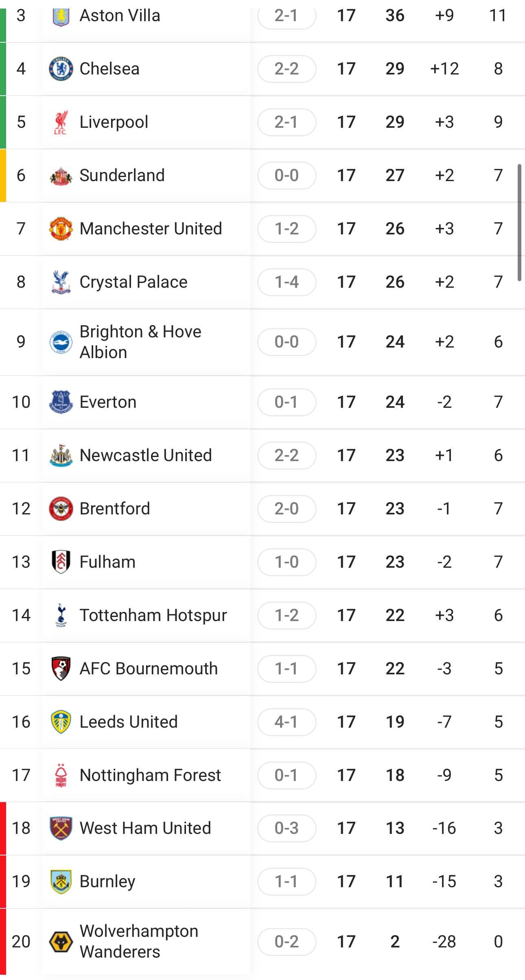Screen dimensions: 525x980
Task: Open Leeds United's 4-1 match score
Action: pos(287,722)
